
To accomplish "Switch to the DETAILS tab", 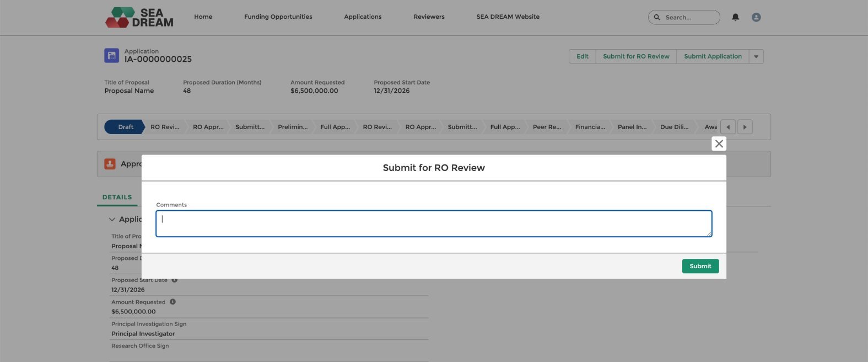I will [x=117, y=197].
